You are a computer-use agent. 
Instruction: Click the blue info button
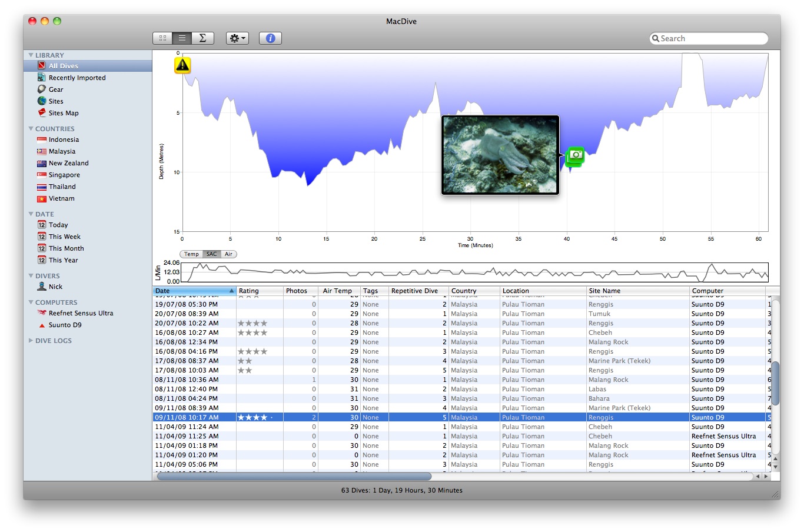tap(270, 38)
